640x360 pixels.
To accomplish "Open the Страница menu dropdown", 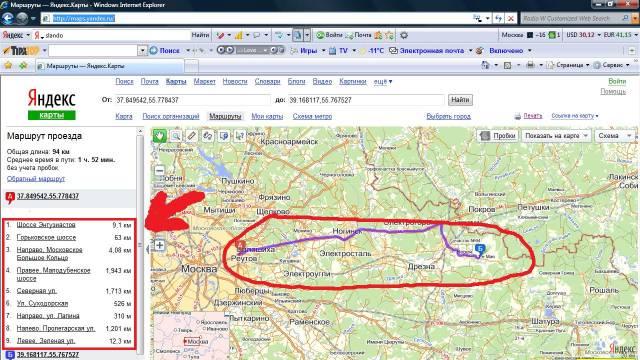I will tap(568, 65).
